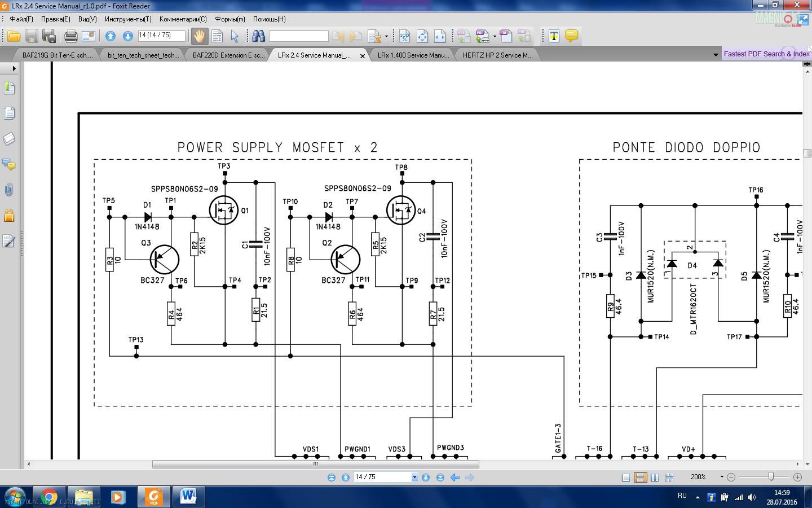This screenshot has height=508, width=812.
Task: Open the zoom level dropdown at 200%
Action: 721,477
